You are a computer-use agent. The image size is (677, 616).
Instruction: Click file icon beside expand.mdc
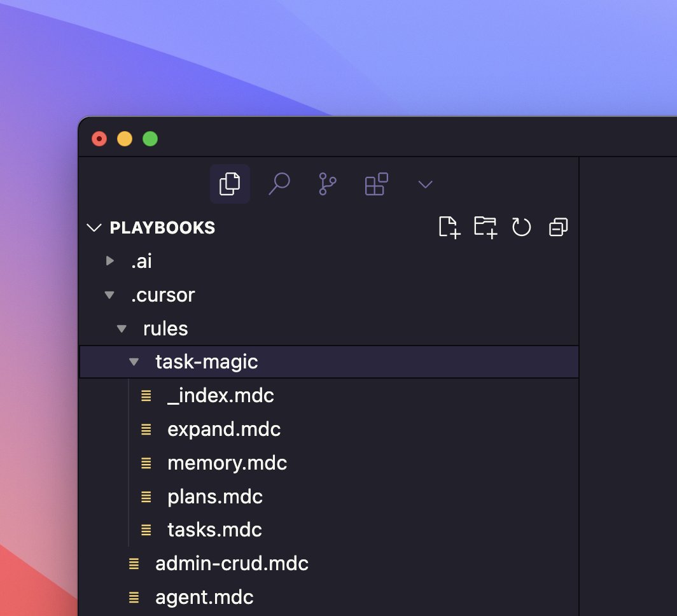click(146, 430)
